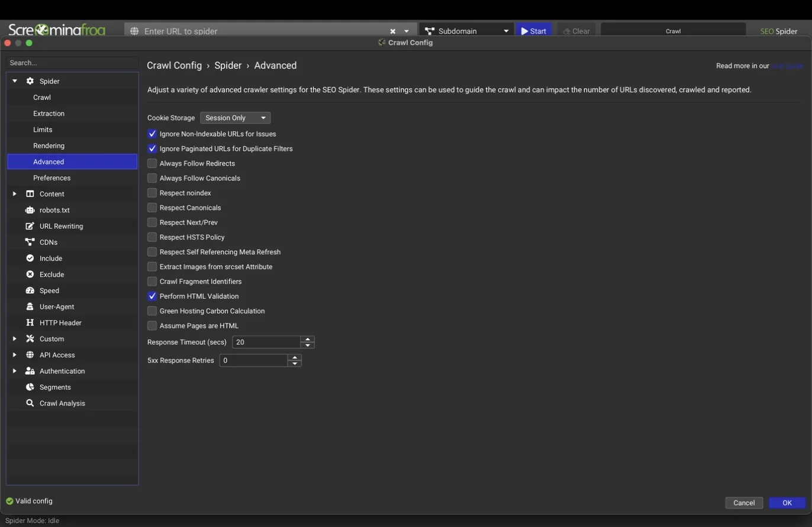Click the Speed gauge icon
Viewport: 812px width, 527px height.
coord(30,290)
